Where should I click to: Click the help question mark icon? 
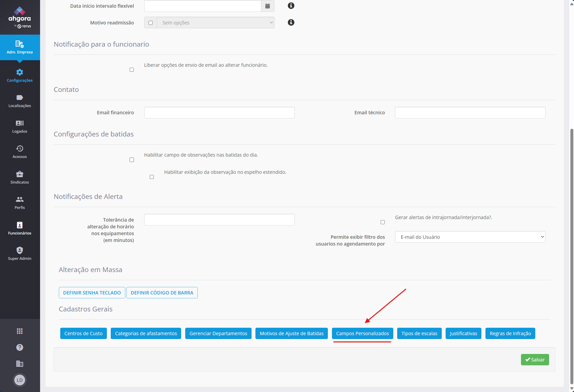pos(19,347)
